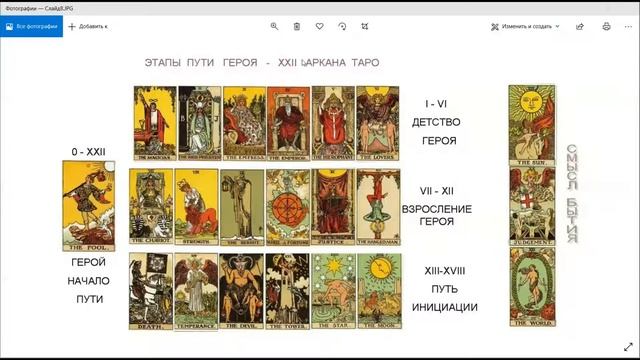Click The Lovers tarot card
The image size is (640, 360).
pos(378,123)
